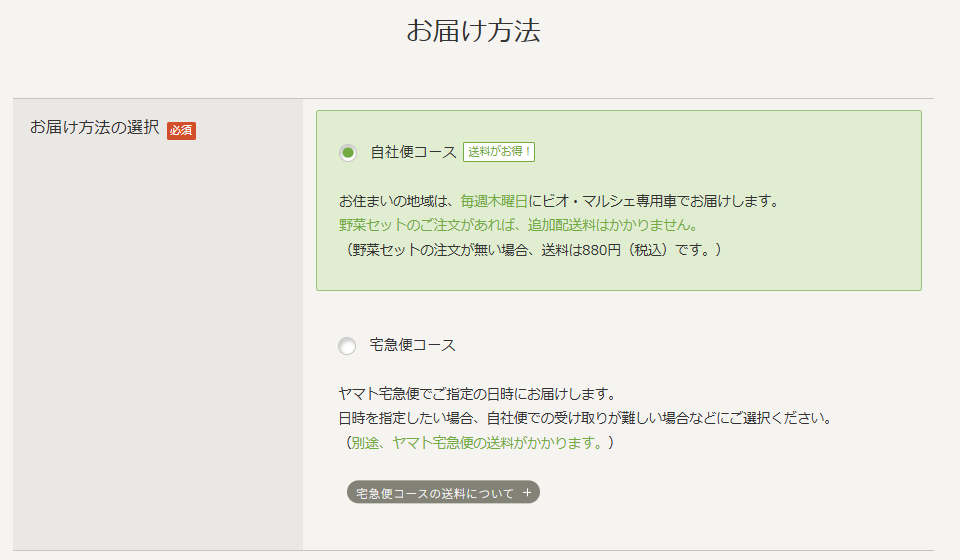Click the お届け方法 page heading
The image size is (960, 560).
click(x=473, y=31)
